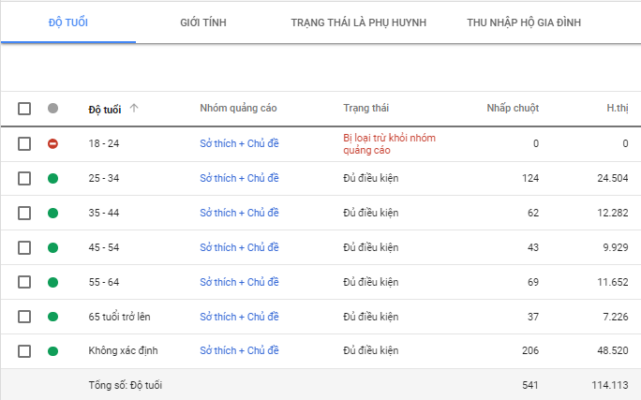Click the green status dot for 45 - 54

pyautogui.click(x=53, y=247)
